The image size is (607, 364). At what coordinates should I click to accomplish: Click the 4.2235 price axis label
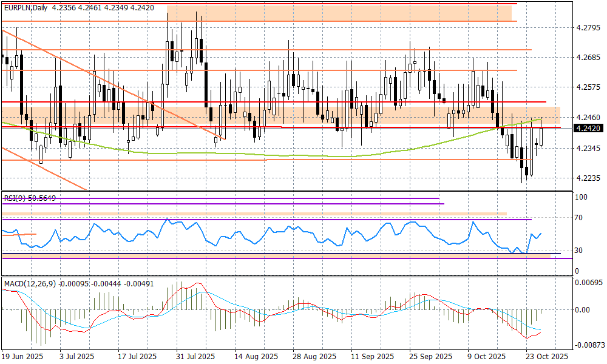588,178
